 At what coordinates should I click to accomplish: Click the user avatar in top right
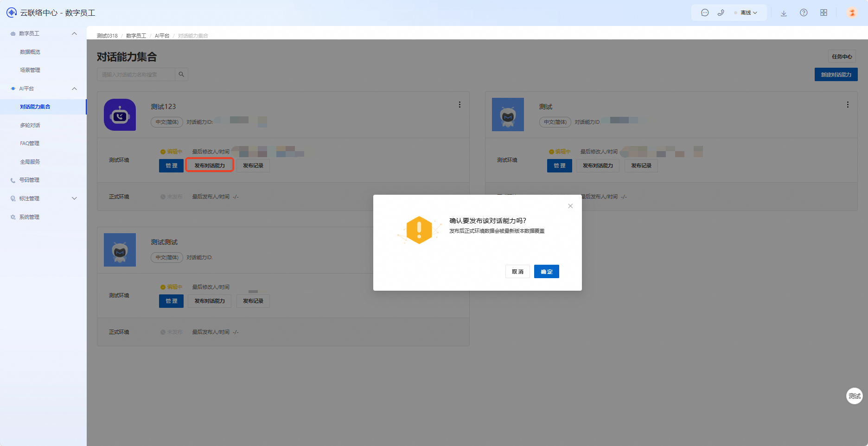[x=852, y=13]
